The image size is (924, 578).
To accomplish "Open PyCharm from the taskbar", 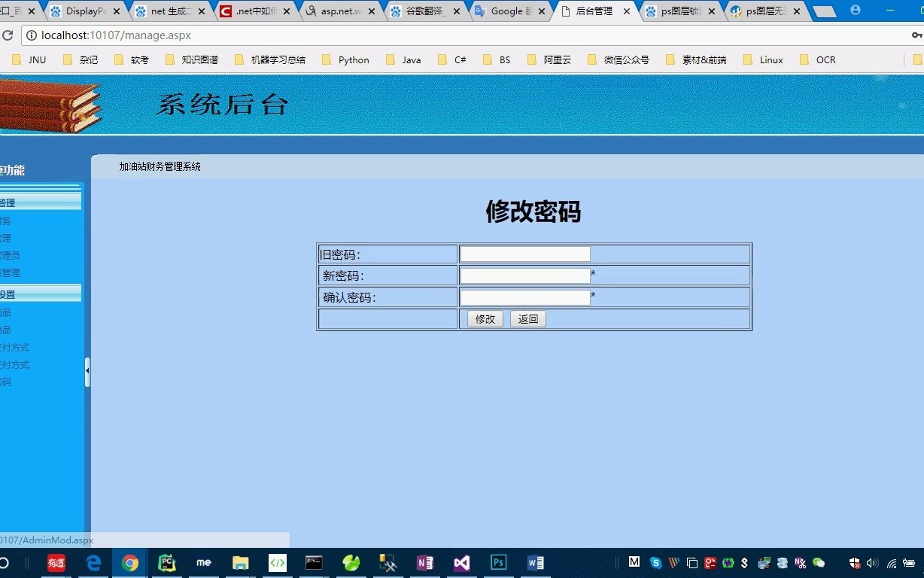I will pyautogui.click(x=166, y=562).
